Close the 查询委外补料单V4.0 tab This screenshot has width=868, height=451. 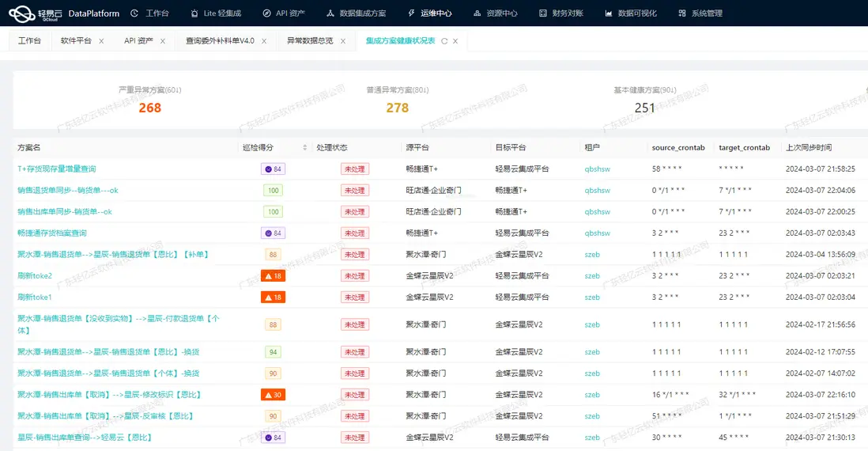(x=264, y=41)
